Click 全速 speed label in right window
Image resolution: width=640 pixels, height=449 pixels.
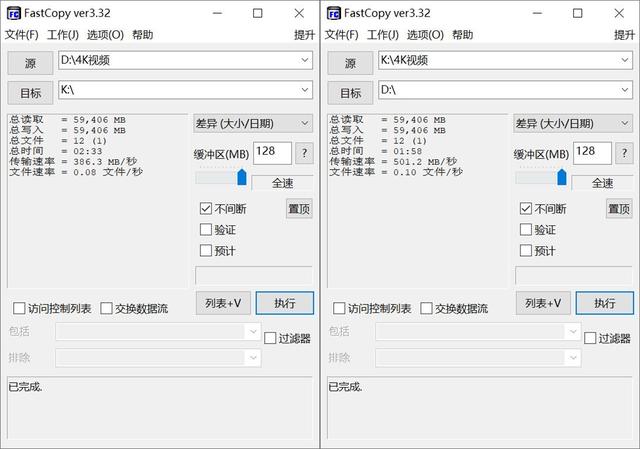click(602, 183)
